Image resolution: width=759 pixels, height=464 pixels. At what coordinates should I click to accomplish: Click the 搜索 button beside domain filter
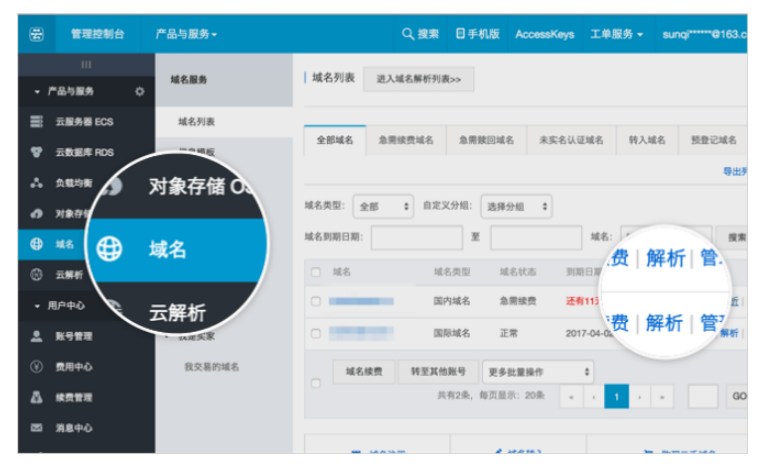coord(732,237)
